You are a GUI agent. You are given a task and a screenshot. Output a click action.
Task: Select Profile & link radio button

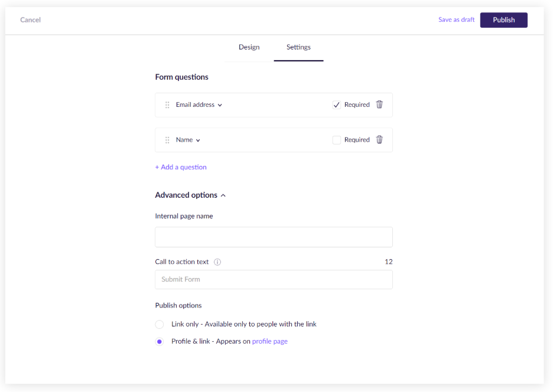(160, 342)
